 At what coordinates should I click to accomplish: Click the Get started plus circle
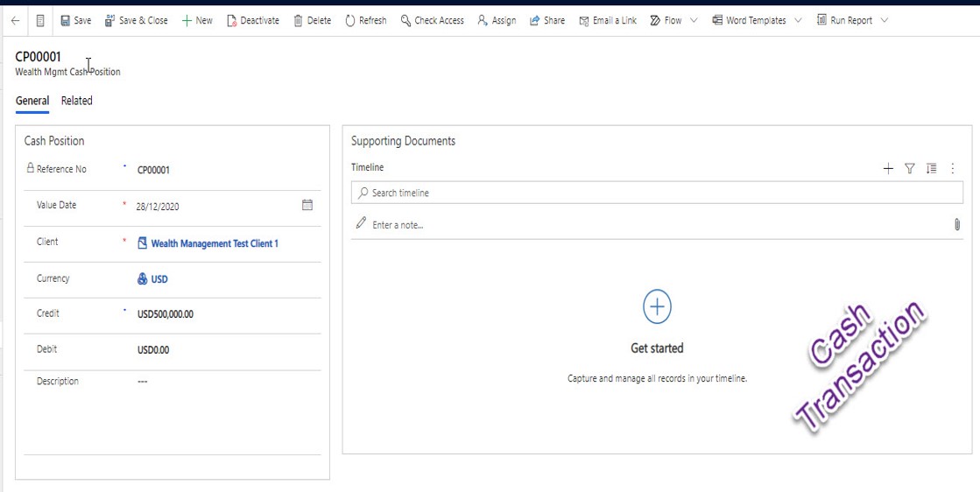point(657,306)
